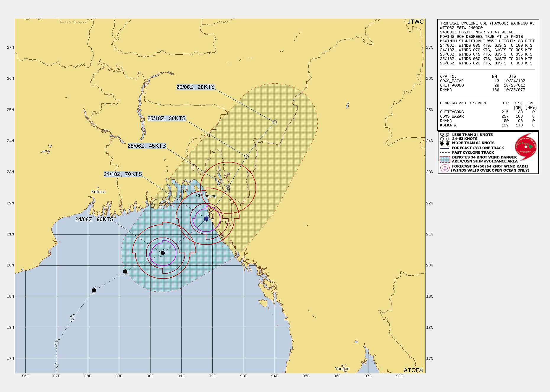Click the '26/06Z, WINDS 020 KTS' panel line

click(486, 63)
